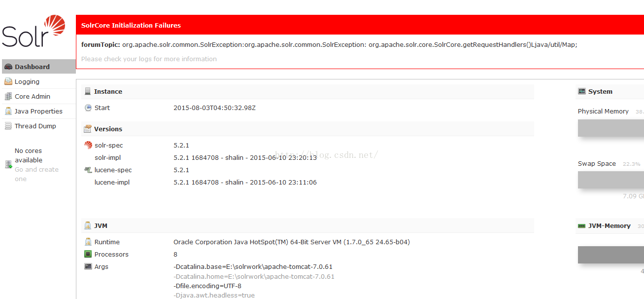644x299 pixels.
Task: Click the lucene-spec version 5.2.1
Action: 181,170
